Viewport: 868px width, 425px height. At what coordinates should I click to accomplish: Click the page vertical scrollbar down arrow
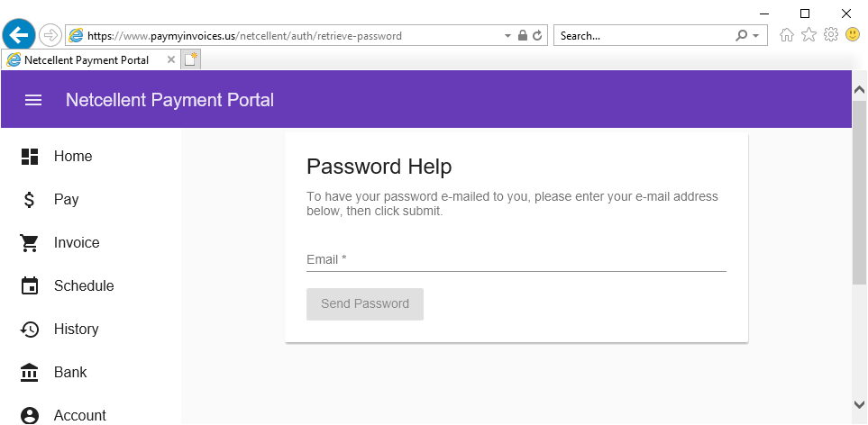click(x=860, y=403)
